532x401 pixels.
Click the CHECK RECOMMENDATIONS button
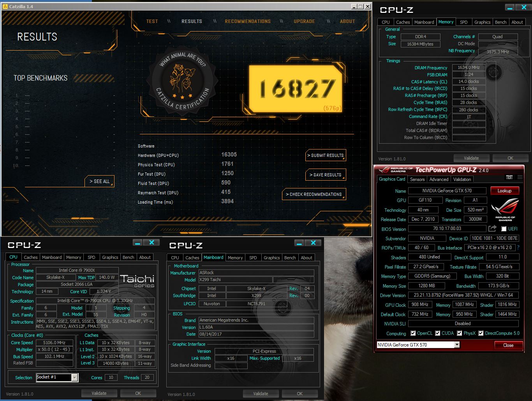(314, 194)
